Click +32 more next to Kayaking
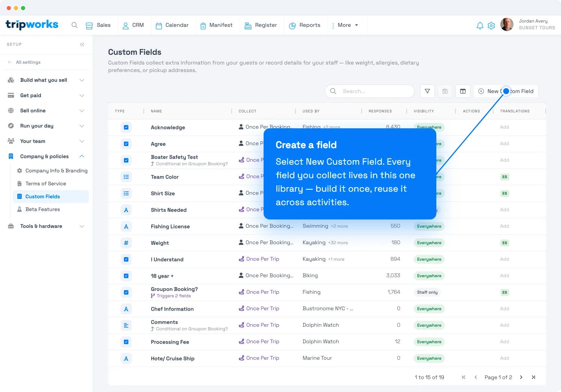The image size is (561, 392). (338, 243)
